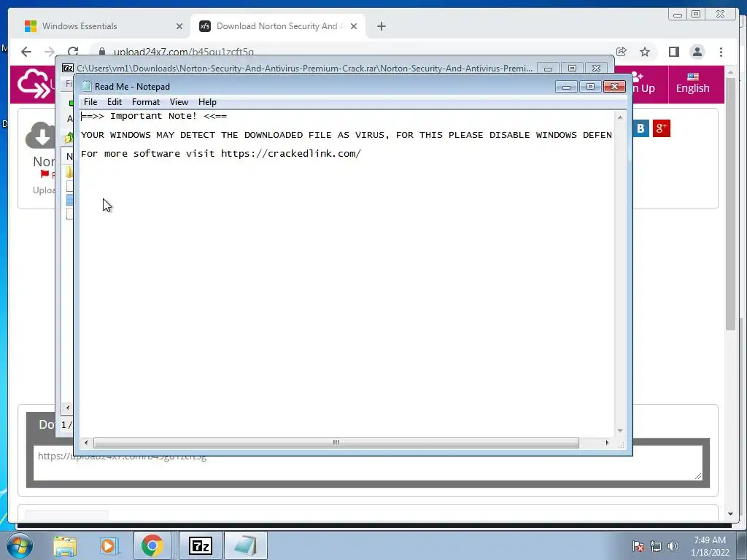Switch to Windows Essentials browser tab
747x560 pixels.
(102, 26)
